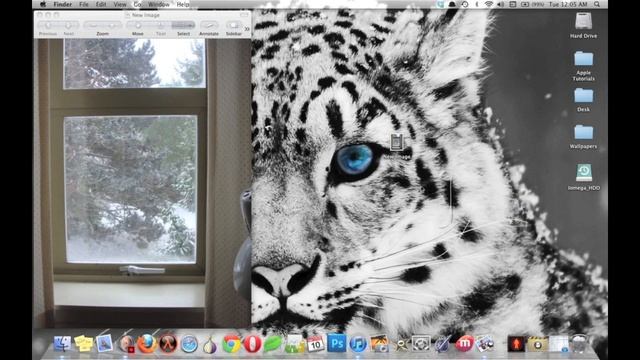Open the Finder menu
Screen dimensions: 640x360
tap(62, 4)
